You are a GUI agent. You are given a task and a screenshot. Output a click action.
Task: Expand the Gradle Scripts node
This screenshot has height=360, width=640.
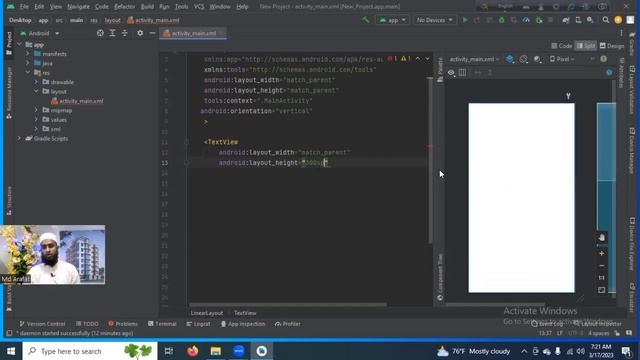[x=19, y=138]
